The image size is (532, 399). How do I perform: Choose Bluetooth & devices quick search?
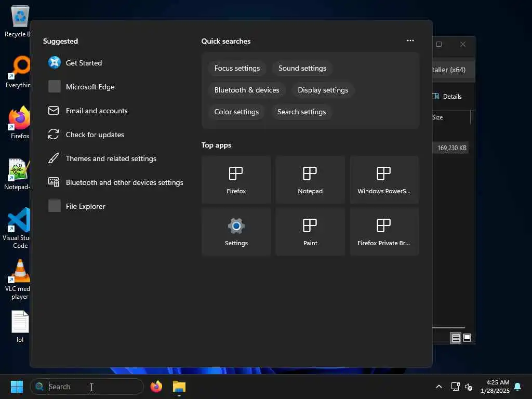247,90
